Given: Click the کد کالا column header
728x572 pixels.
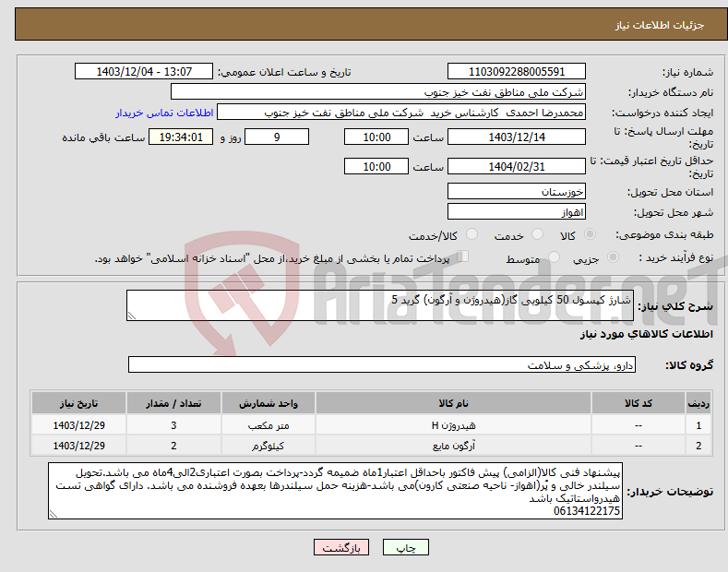Looking at the screenshot, I should pyautogui.click(x=638, y=403).
